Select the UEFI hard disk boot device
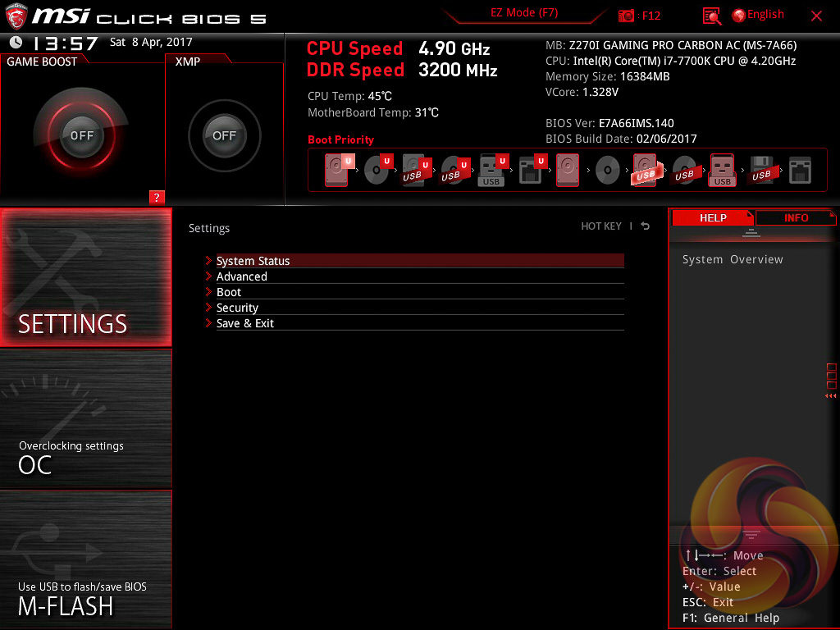This screenshot has height=630, width=840. pyautogui.click(x=338, y=170)
